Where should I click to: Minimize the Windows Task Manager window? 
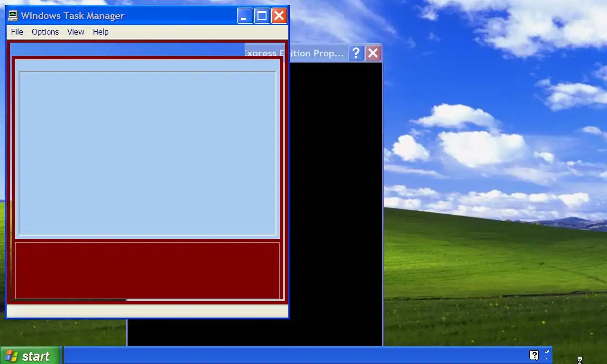click(x=245, y=16)
